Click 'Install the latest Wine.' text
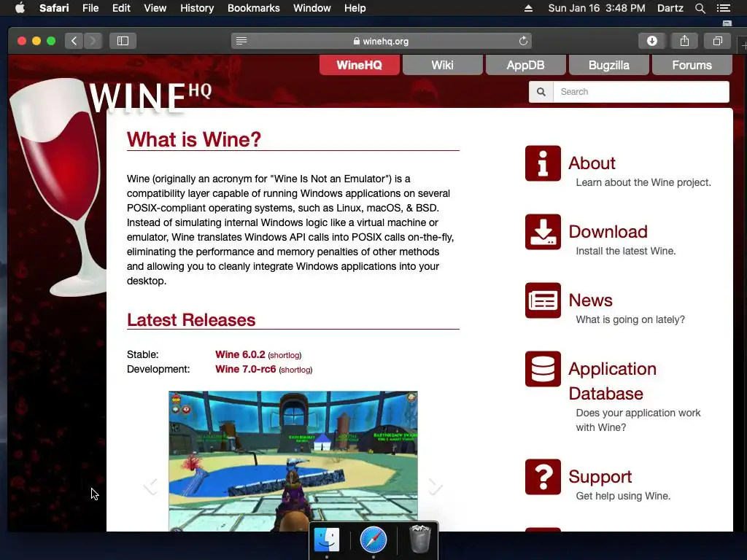Screen dimensions: 747x560 click(x=625, y=251)
